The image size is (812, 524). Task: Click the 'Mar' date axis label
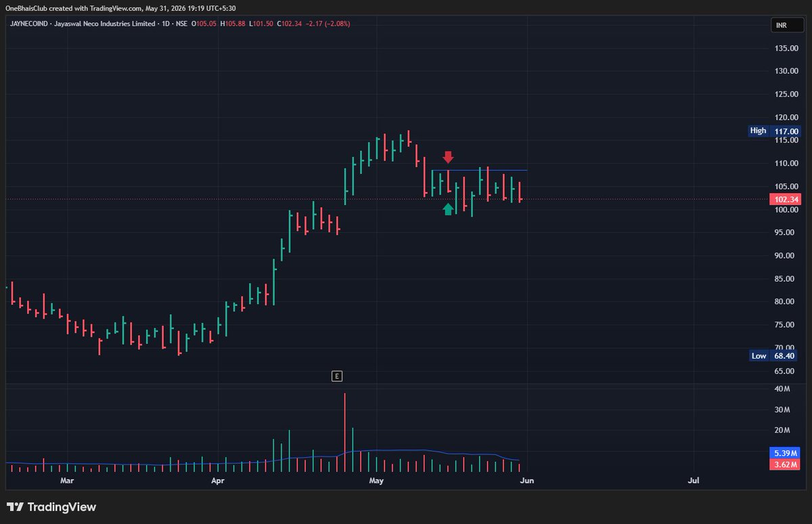point(66,481)
